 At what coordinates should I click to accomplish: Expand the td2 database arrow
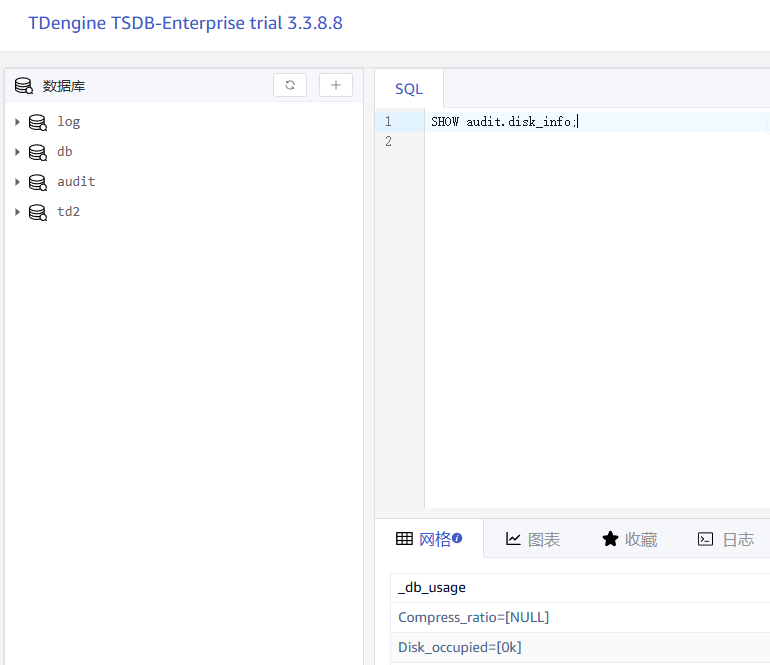[x=17, y=212]
